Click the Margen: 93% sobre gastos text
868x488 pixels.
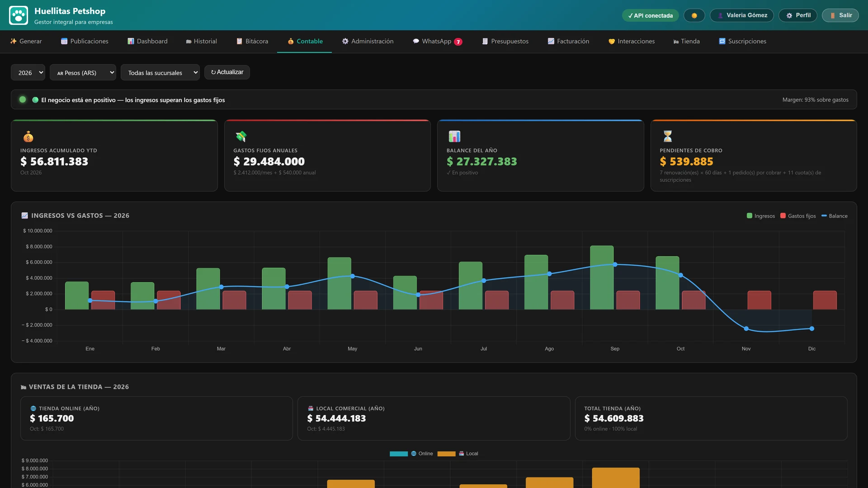pos(815,100)
